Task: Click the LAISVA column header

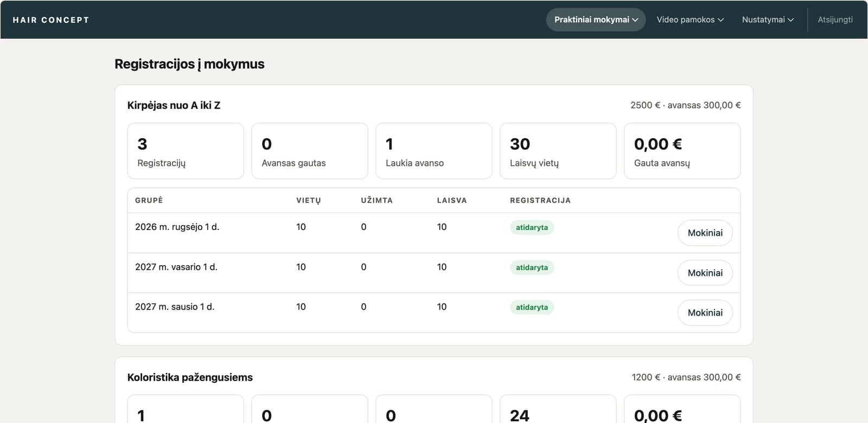Action: pyautogui.click(x=452, y=200)
